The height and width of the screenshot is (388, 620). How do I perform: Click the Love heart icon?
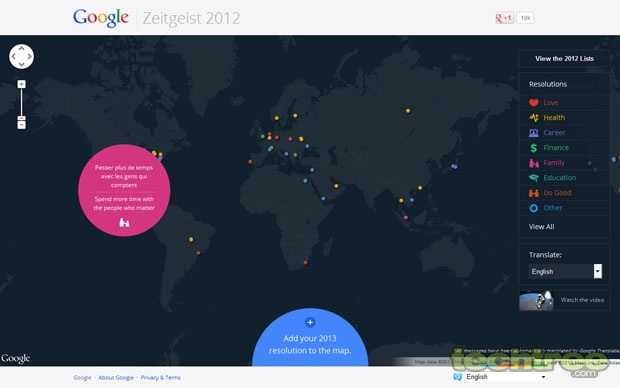pos(533,103)
